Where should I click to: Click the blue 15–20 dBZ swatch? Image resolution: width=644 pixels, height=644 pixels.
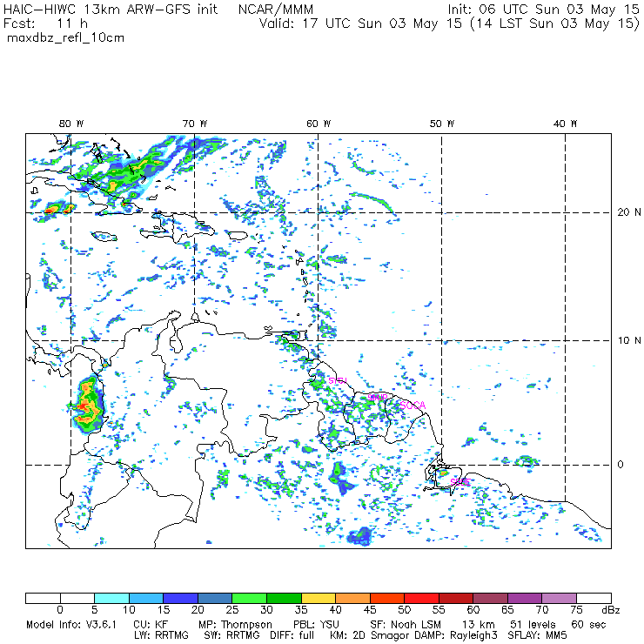point(181,598)
